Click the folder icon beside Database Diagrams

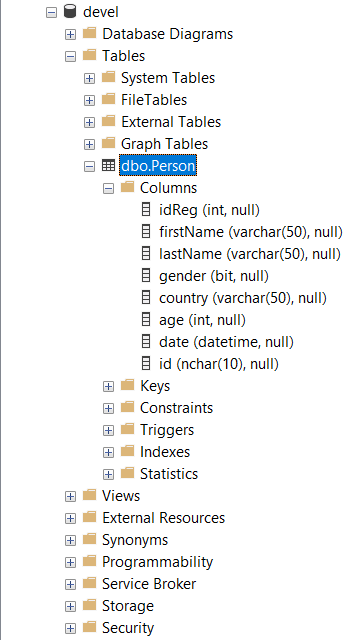89,33
